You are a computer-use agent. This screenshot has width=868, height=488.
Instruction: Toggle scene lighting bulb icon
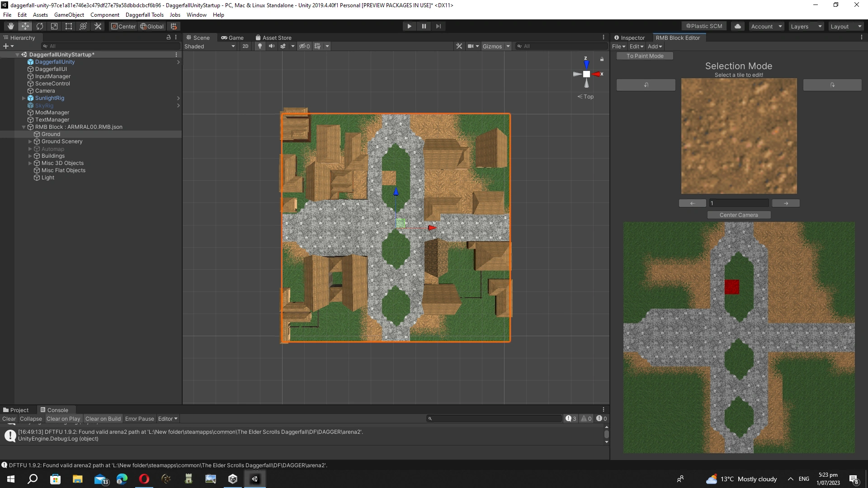click(259, 46)
